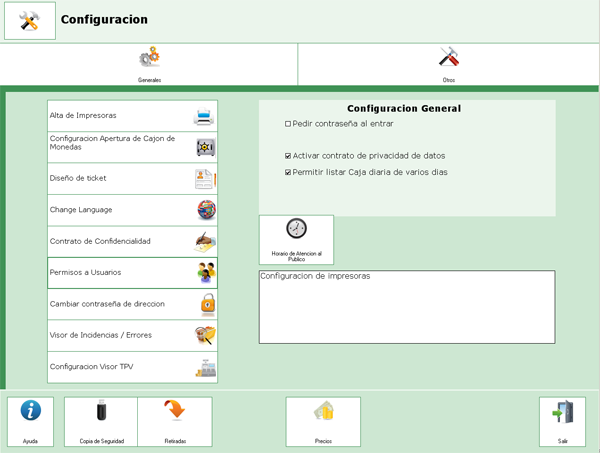Enable Pedir contraseña al entrar checkbox

(x=288, y=124)
